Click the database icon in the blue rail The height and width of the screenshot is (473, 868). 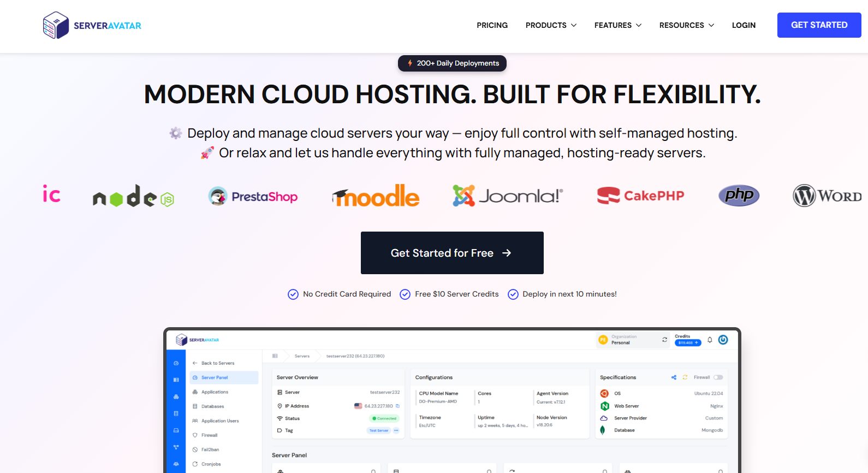tap(176, 413)
